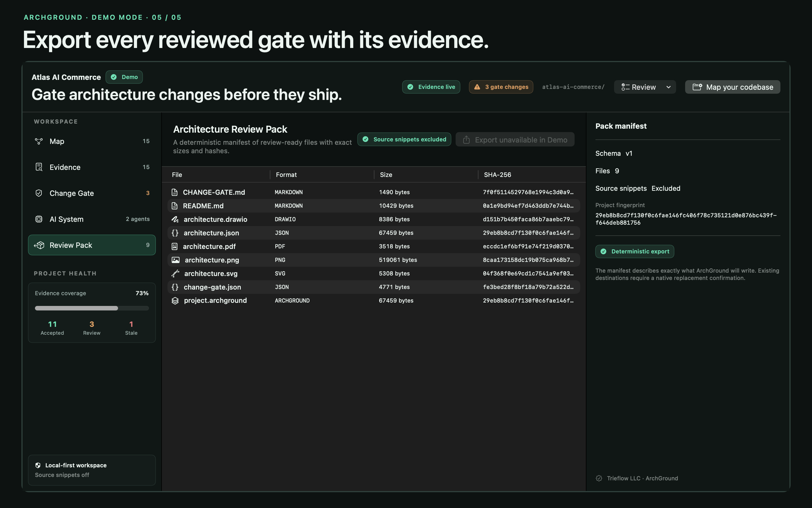This screenshot has width=812, height=508.
Task: Click the architecture.drawio scribble icon
Action: coord(175,219)
